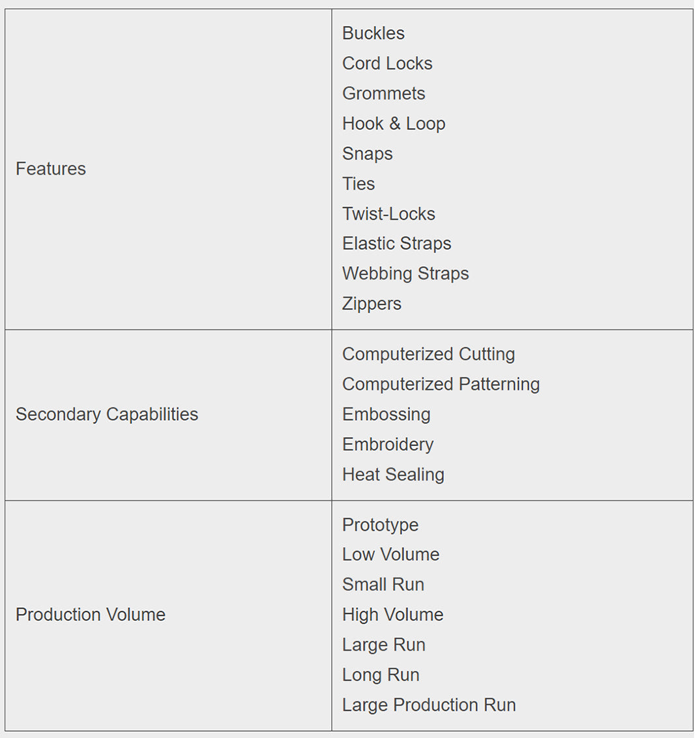This screenshot has width=700, height=738.
Task: Click the Buckles text entry
Action: click(x=373, y=33)
